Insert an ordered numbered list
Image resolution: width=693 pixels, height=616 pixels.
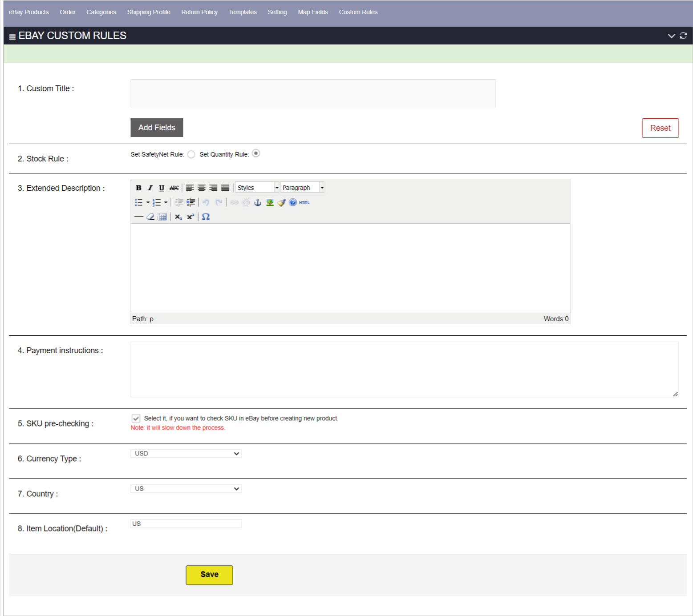pyautogui.click(x=157, y=202)
